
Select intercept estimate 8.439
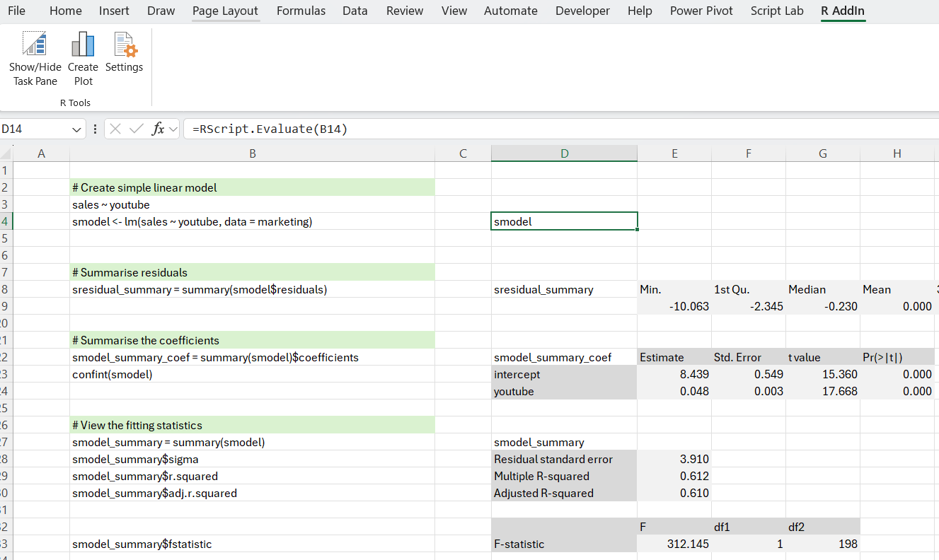tap(674, 374)
